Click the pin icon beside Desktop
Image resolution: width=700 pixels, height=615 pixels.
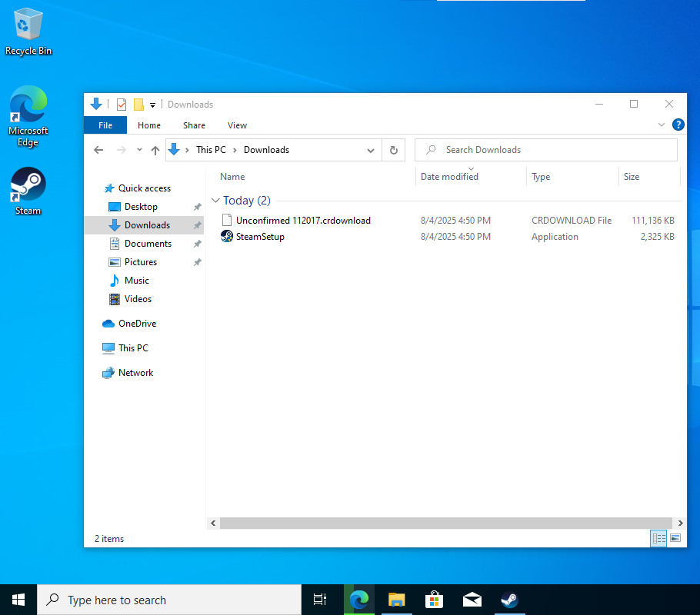click(x=198, y=207)
